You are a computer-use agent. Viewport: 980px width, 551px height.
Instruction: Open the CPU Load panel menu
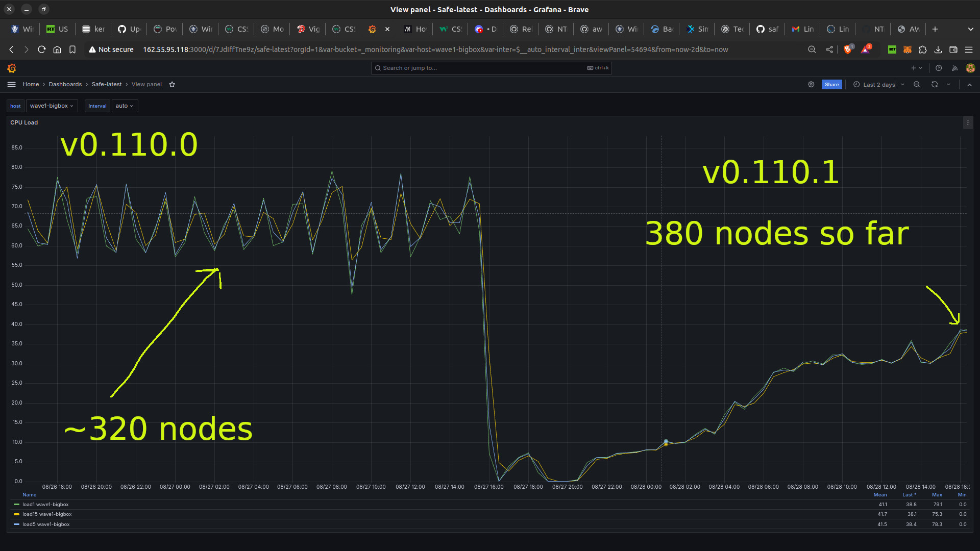[x=967, y=123]
